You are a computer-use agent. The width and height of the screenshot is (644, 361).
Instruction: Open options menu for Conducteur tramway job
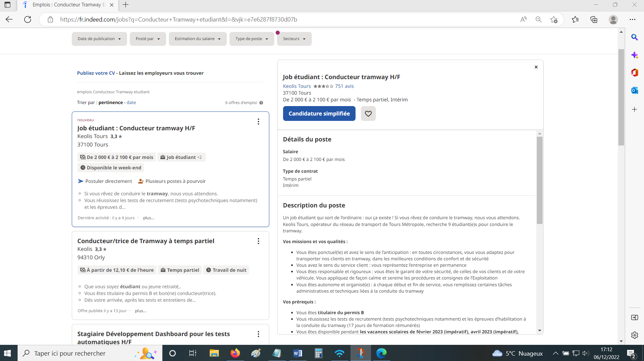coord(258,122)
